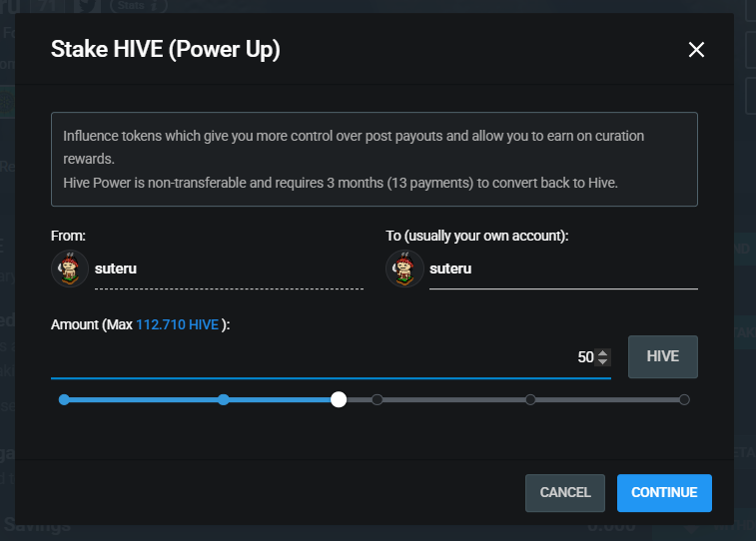
Task: Set slider to the second blue mark
Action: [x=224, y=399]
